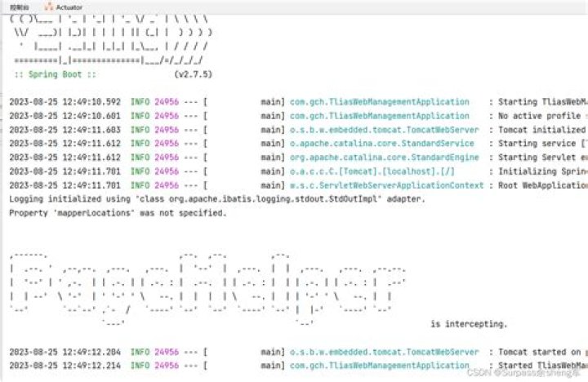588x382 pixels.
Task: Click the 'Logging initialized using' log line
Action: coord(217,199)
